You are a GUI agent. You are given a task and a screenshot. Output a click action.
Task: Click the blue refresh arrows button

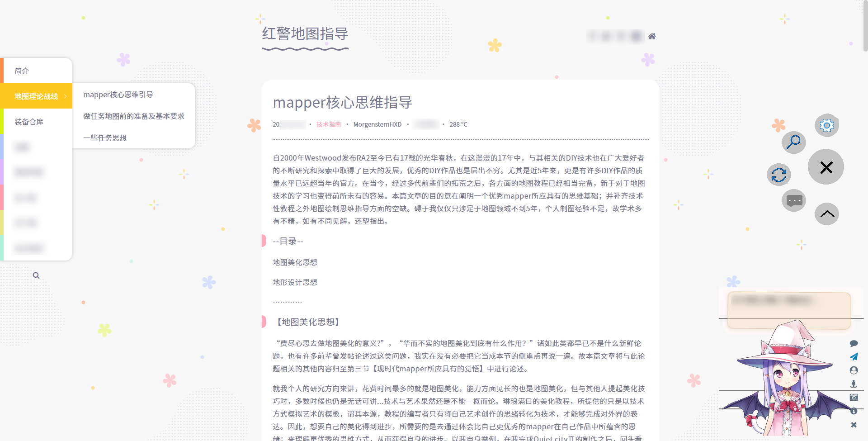coord(778,175)
